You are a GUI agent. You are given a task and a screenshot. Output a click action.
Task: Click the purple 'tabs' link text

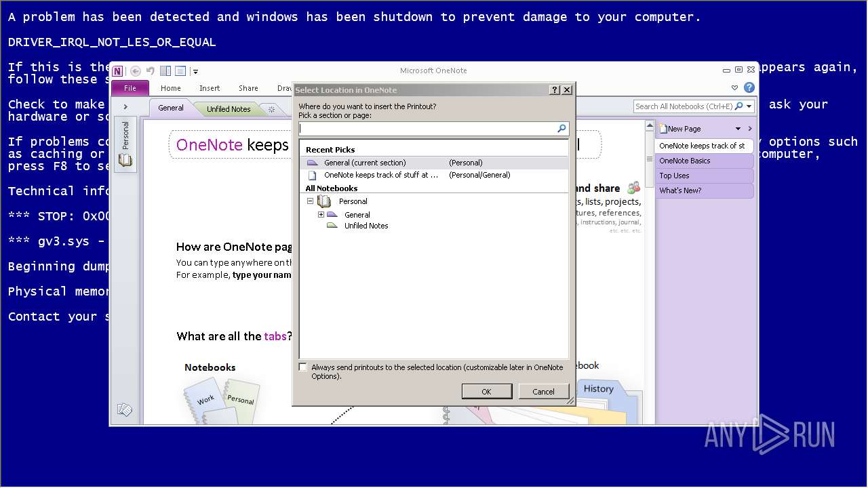[x=275, y=336]
